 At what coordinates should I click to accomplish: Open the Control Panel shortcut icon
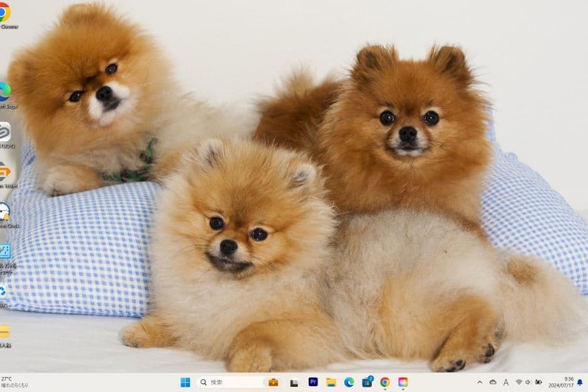[5, 252]
